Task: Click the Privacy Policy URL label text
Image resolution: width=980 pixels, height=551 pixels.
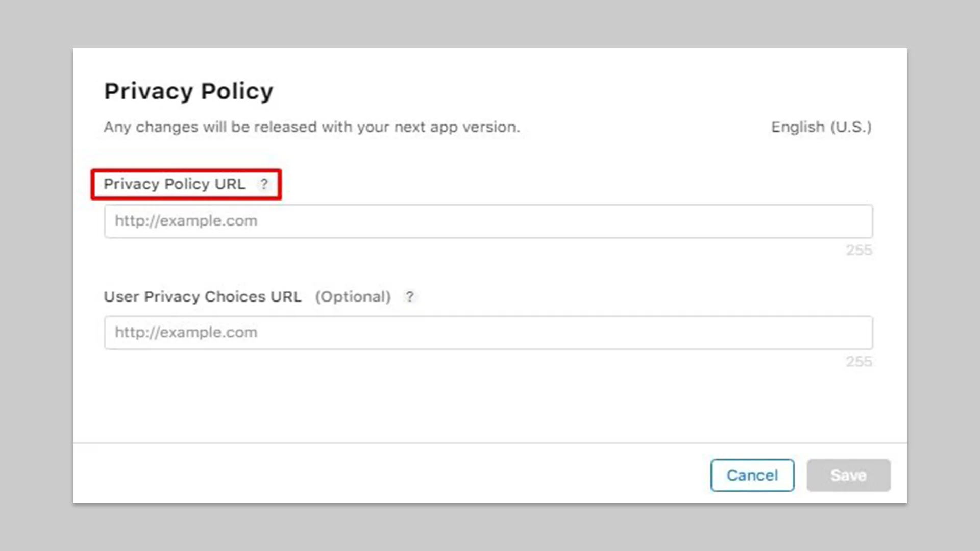Action: pyautogui.click(x=174, y=184)
